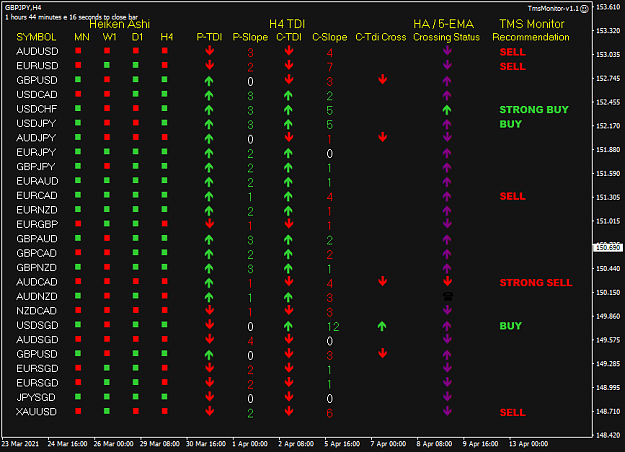Click the JPYSGD symbol label
This screenshot has height=452, width=625.
[x=36, y=397]
